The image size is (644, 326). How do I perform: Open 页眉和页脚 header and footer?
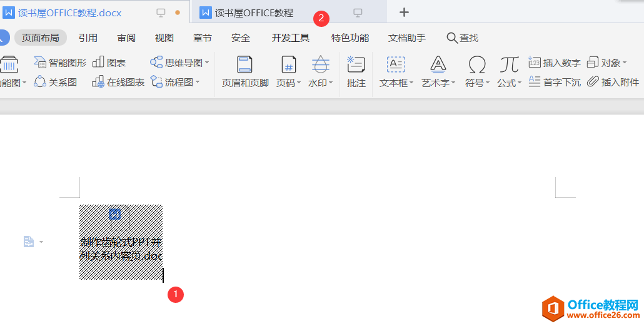click(x=245, y=72)
